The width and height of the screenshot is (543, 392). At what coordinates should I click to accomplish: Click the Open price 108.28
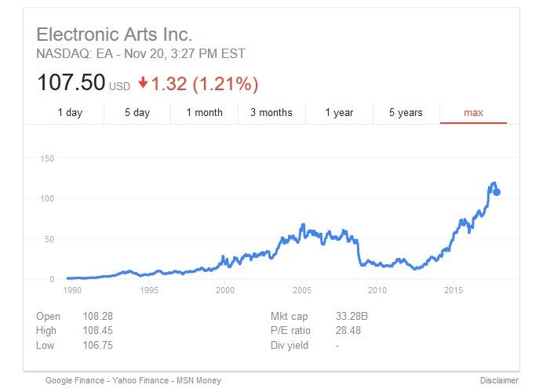[x=98, y=316]
